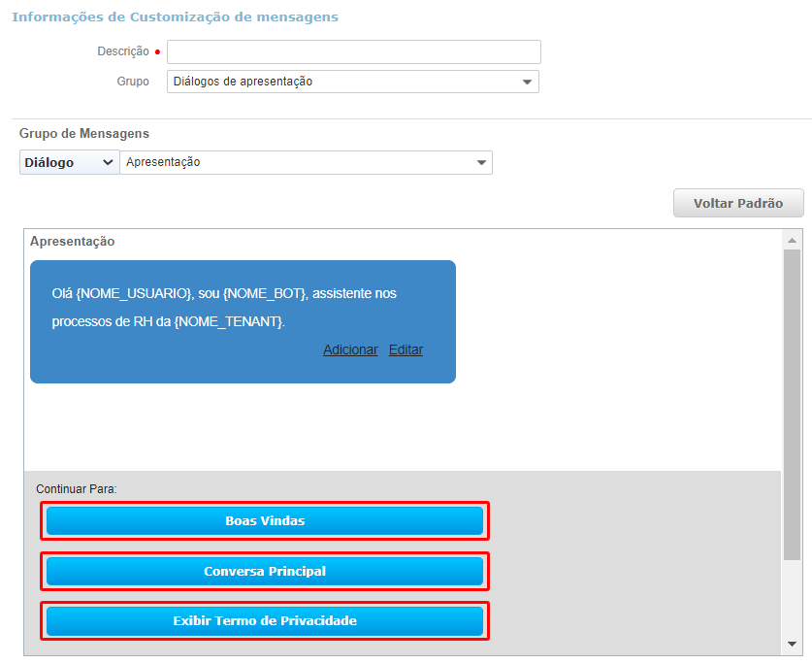The width and height of the screenshot is (812, 664).
Task: Click the Editar link in the message bubble
Action: pyautogui.click(x=406, y=349)
